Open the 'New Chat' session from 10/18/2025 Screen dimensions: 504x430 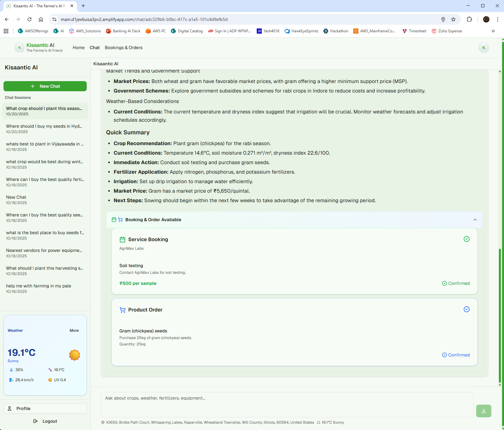click(45, 200)
